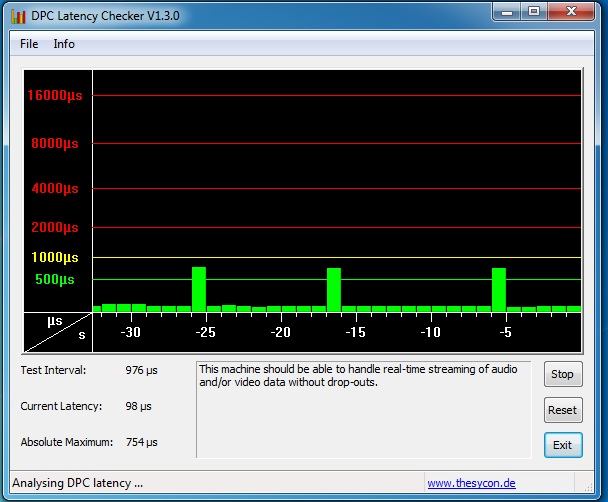Click the tall latency bar near -5 seconds
608x502 pixels.
(x=499, y=290)
